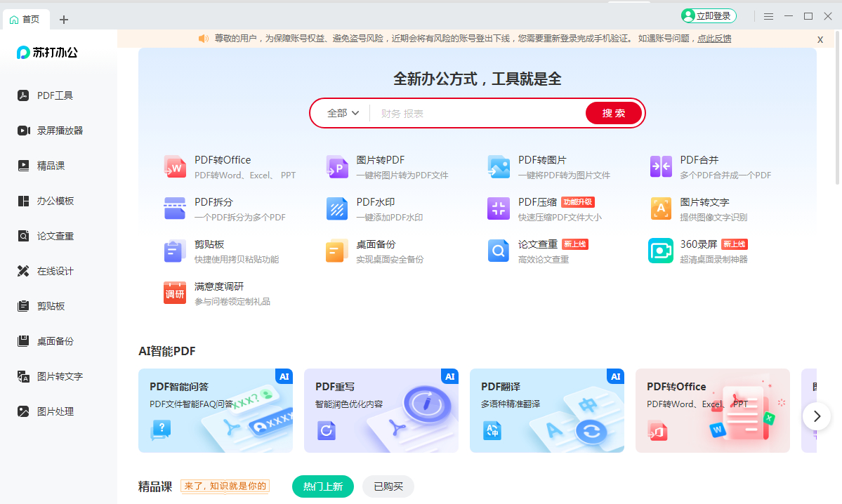Open 录屏播放器 in the sidebar

pyautogui.click(x=51, y=131)
